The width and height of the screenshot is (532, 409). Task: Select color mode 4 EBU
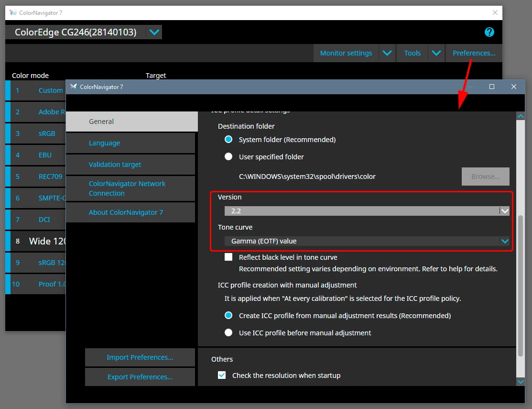click(x=35, y=155)
